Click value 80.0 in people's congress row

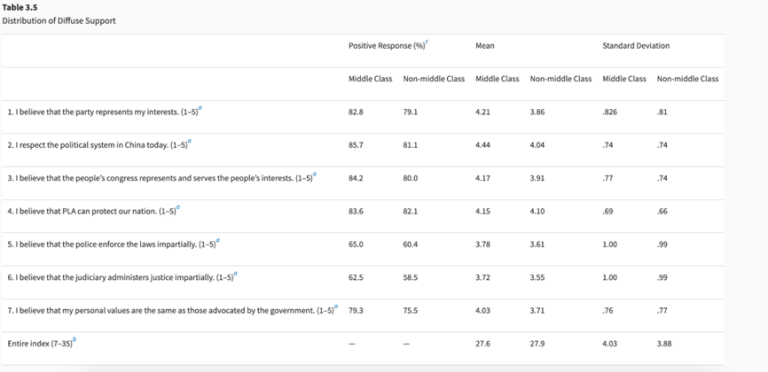pos(410,178)
